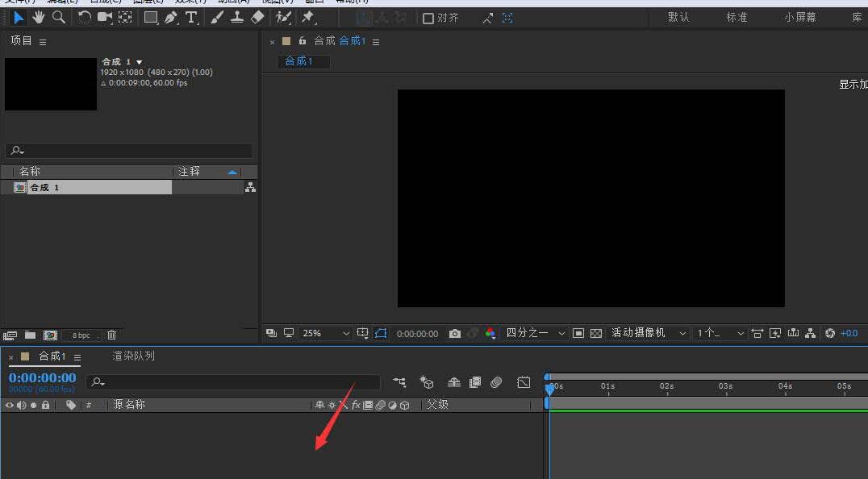Take a snapshot with the camera icon
The image size is (868, 479).
454,334
